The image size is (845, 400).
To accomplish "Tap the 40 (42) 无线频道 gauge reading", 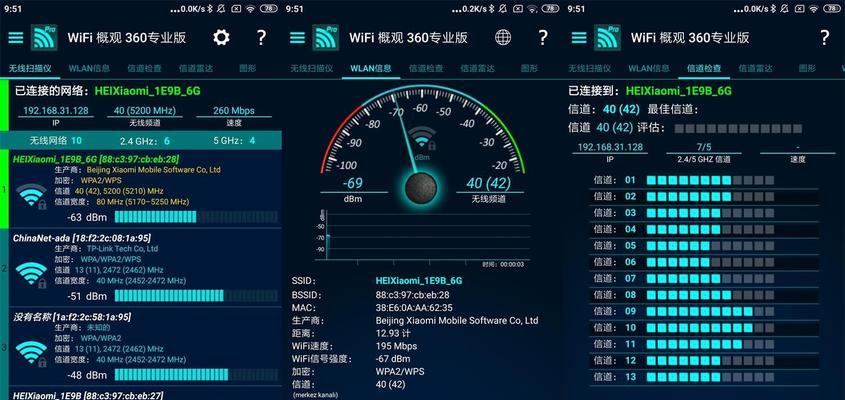I will coord(488,183).
